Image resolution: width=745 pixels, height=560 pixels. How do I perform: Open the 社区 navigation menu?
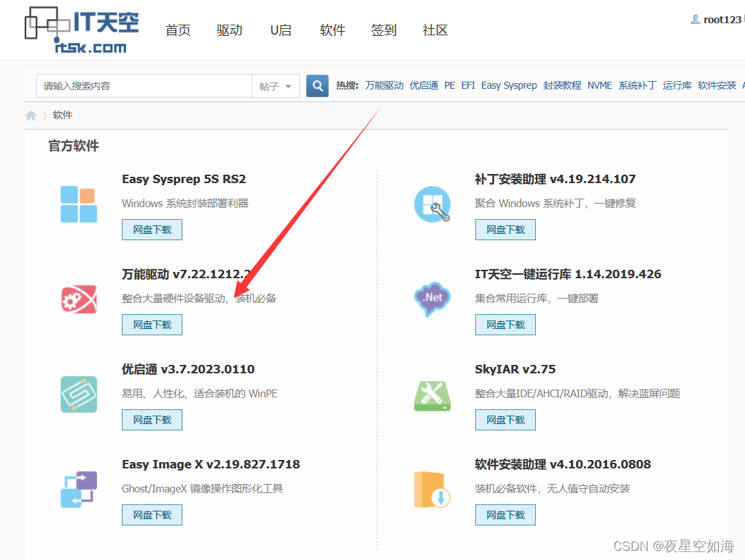[x=435, y=30]
